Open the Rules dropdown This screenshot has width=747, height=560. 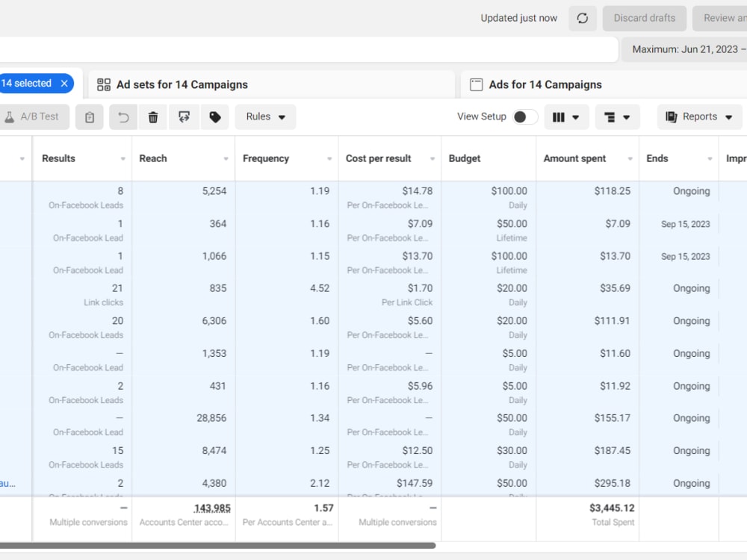click(x=265, y=116)
